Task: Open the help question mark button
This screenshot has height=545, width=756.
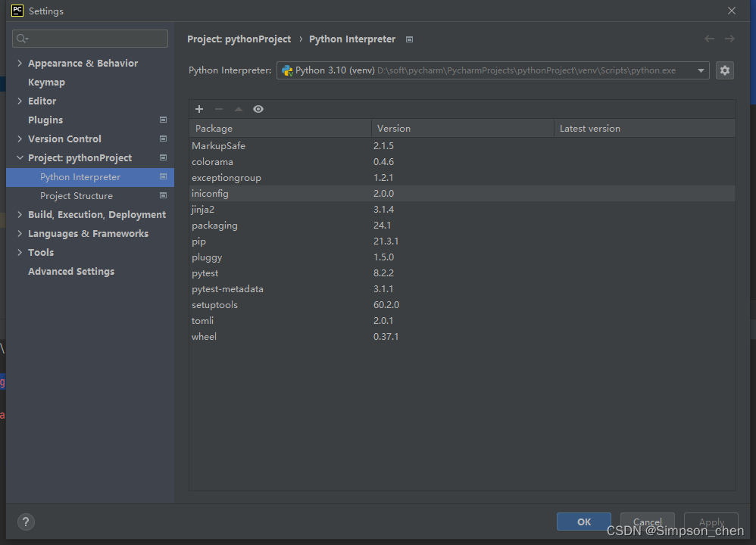Action: 26,522
